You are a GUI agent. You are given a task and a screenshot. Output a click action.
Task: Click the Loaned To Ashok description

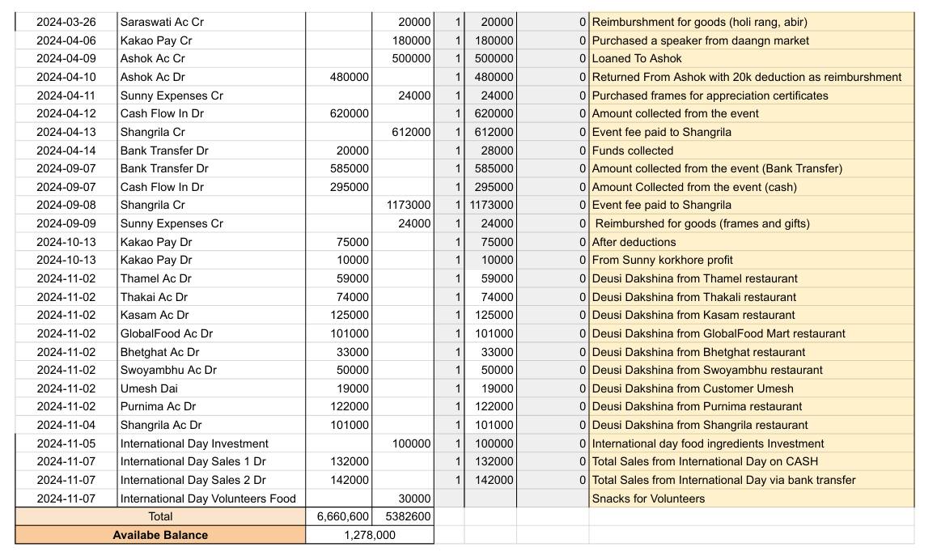(639, 58)
